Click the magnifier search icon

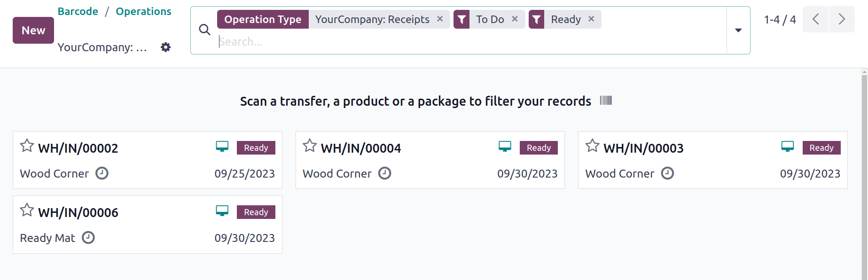204,30
